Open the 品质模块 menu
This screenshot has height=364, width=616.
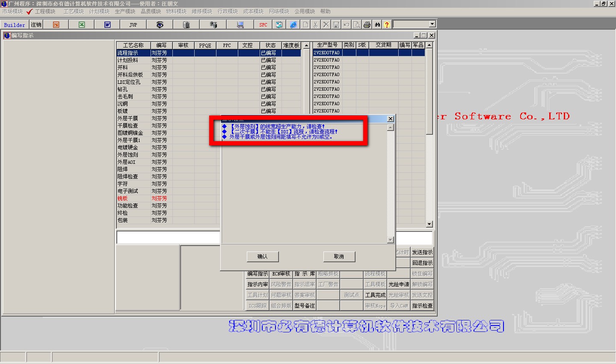(x=151, y=12)
